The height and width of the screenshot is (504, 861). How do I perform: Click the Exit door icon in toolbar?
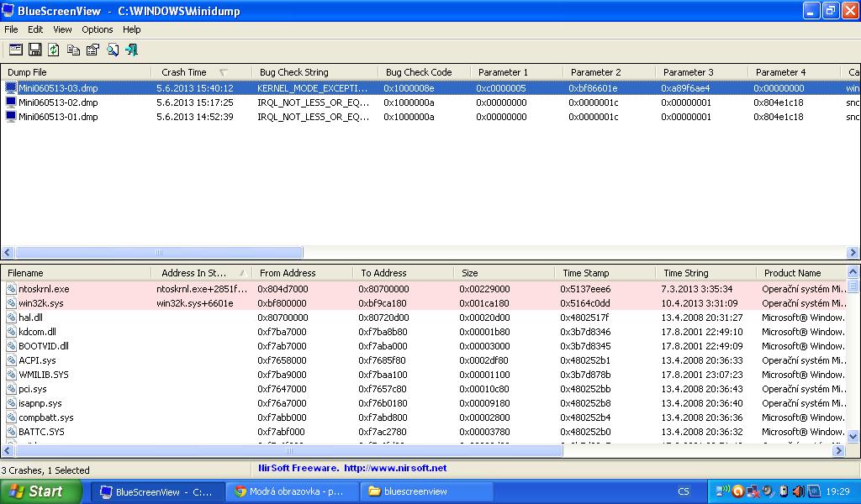pos(131,50)
